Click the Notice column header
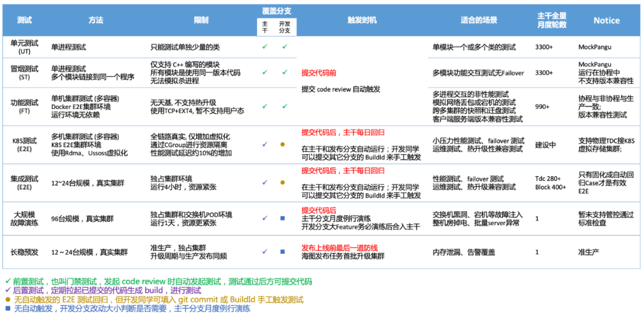 tap(606, 20)
